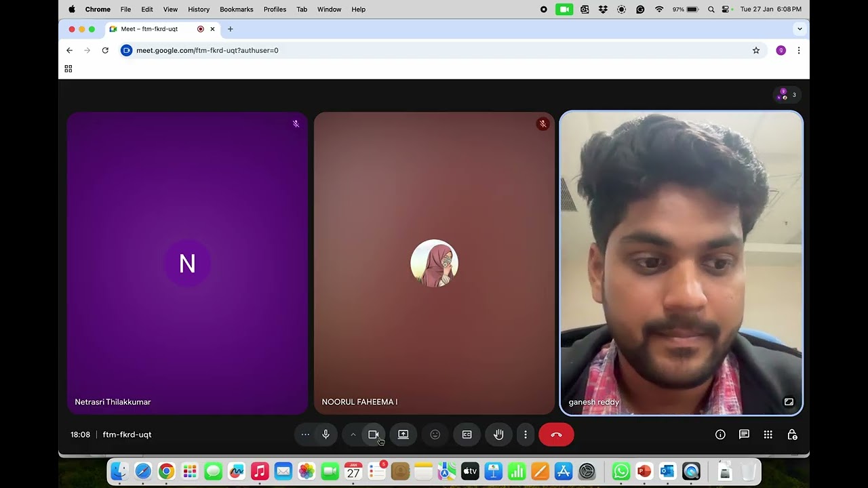Open Photos app in the Dock
Viewport: 868px width, 488px height.
point(307,471)
